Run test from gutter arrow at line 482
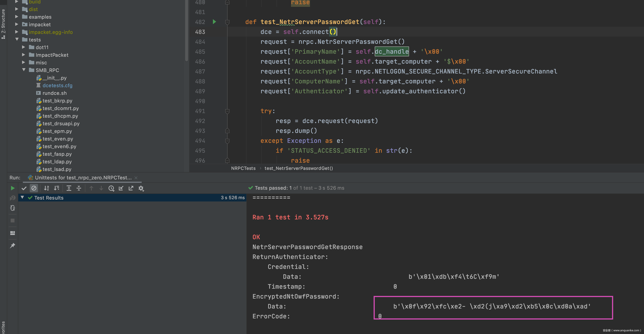Screen dimensions: 644x334 click(214, 22)
